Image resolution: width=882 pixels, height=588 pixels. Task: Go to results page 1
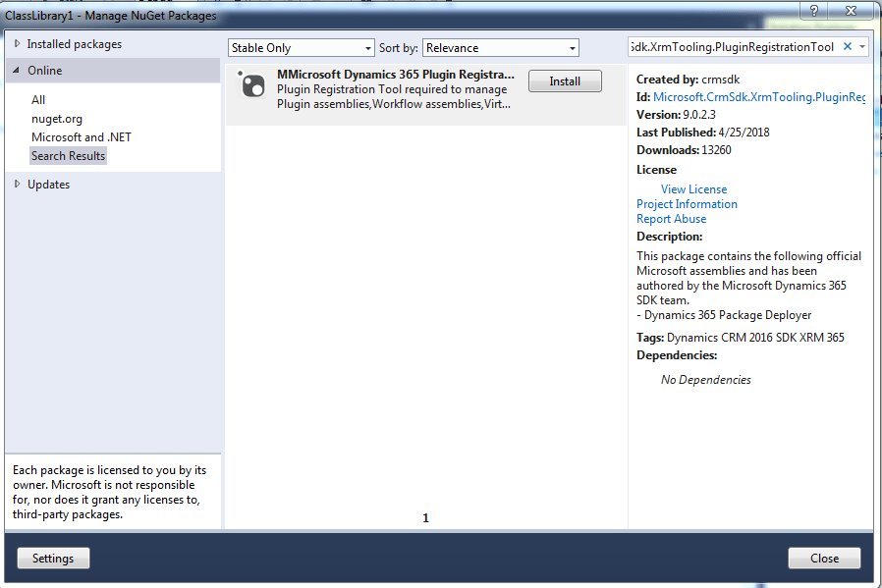tap(426, 517)
